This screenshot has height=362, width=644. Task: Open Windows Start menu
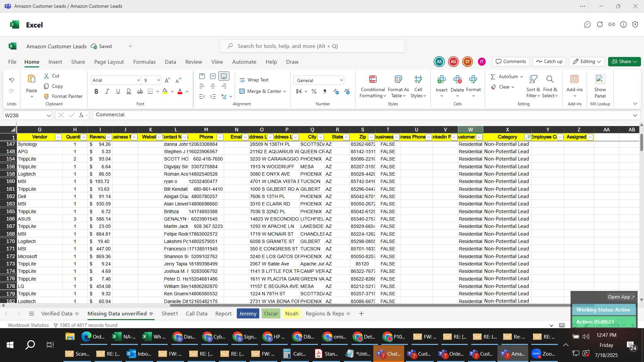10,345
